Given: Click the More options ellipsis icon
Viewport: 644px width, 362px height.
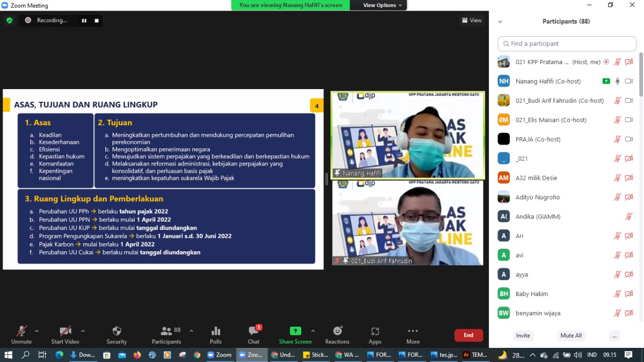Looking at the screenshot, I should (413, 331).
